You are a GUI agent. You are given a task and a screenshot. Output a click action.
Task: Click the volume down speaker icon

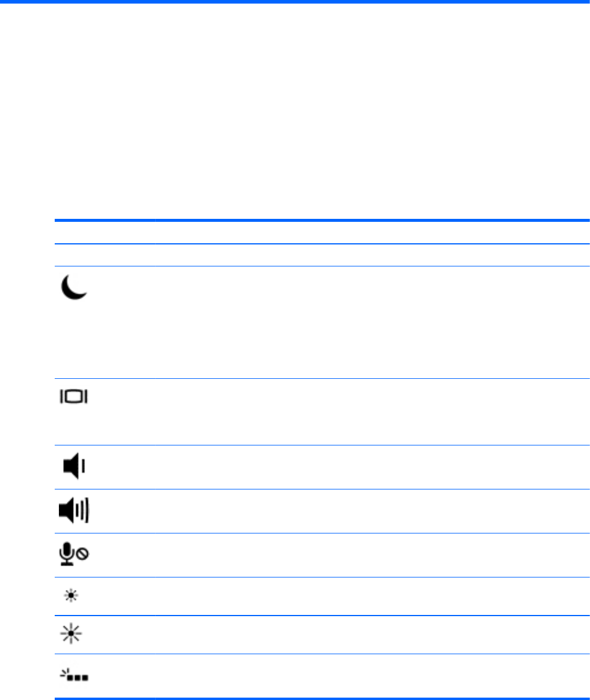pyautogui.click(x=74, y=467)
